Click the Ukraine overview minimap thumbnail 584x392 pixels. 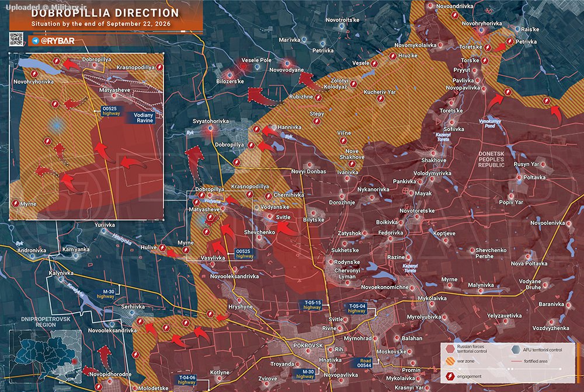pos(45,356)
